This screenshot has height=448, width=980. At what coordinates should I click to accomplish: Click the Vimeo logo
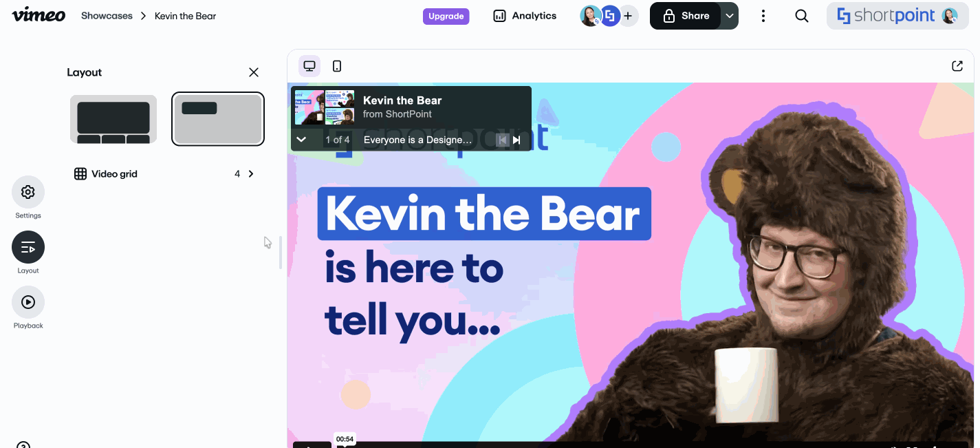(x=39, y=15)
